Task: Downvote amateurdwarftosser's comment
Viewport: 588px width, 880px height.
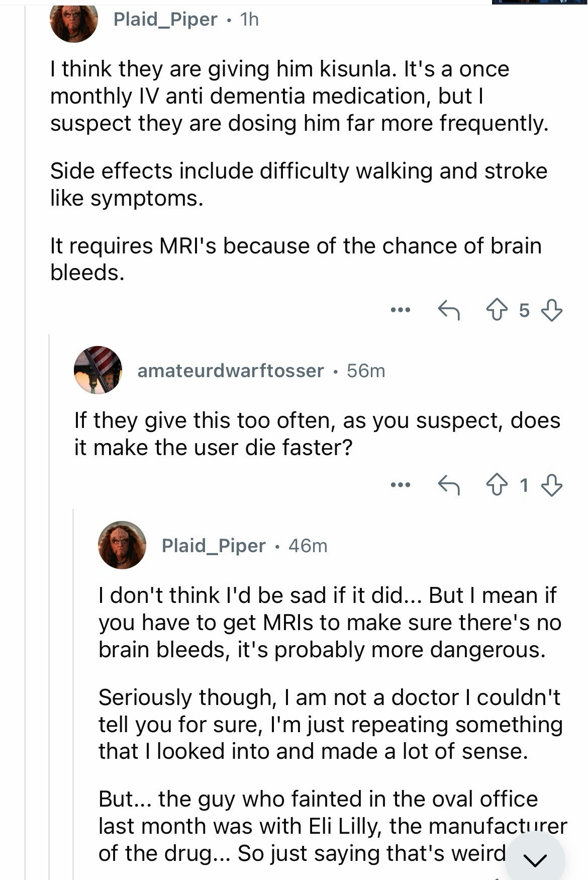Action: tap(551, 485)
